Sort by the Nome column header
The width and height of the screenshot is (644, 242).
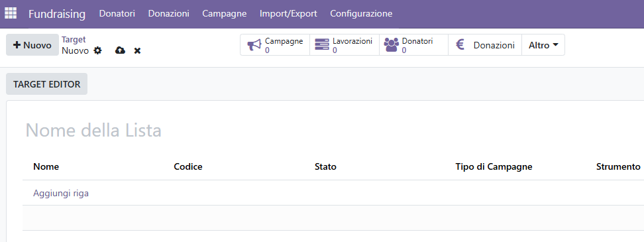(46, 166)
